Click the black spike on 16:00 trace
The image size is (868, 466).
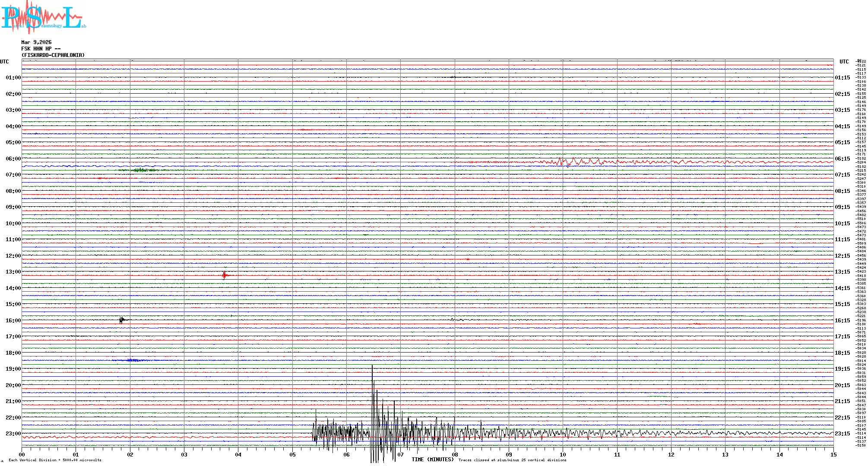121,320
